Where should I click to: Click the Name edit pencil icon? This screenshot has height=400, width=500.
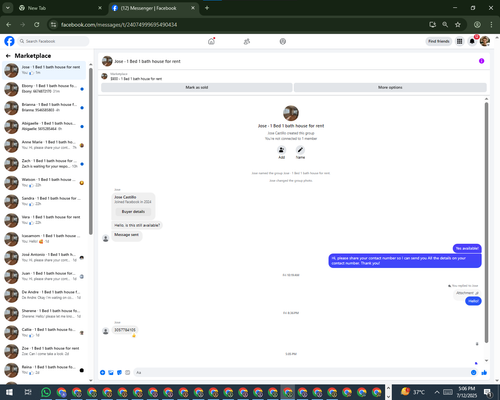pyautogui.click(x=300, y=150)
